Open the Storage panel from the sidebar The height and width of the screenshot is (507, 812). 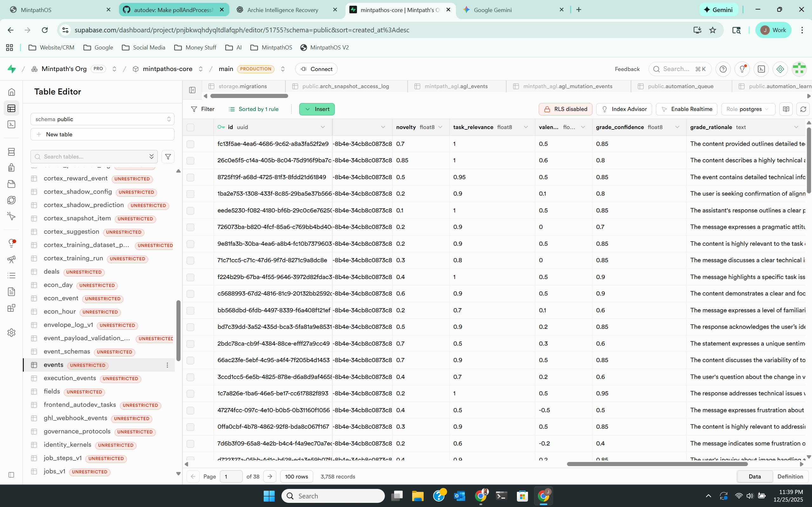click(11, 184)
